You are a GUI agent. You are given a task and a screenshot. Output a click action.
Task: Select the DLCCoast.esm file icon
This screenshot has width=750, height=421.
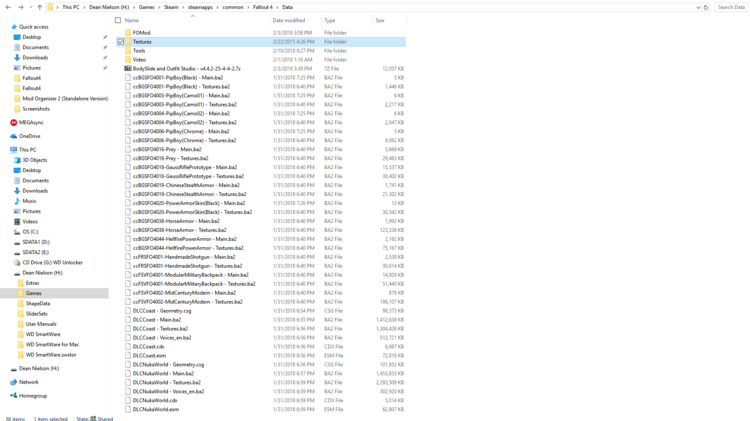128,355
